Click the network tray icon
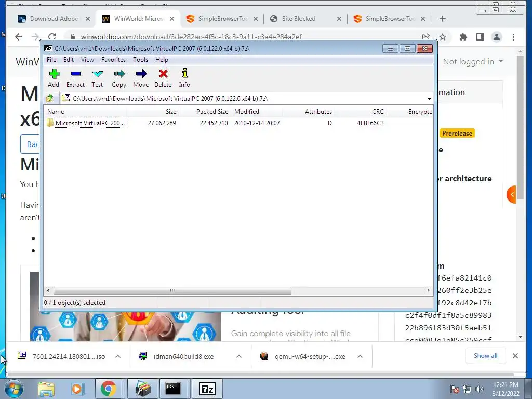This screenshot has width=532, height=399. pos(467,389)
